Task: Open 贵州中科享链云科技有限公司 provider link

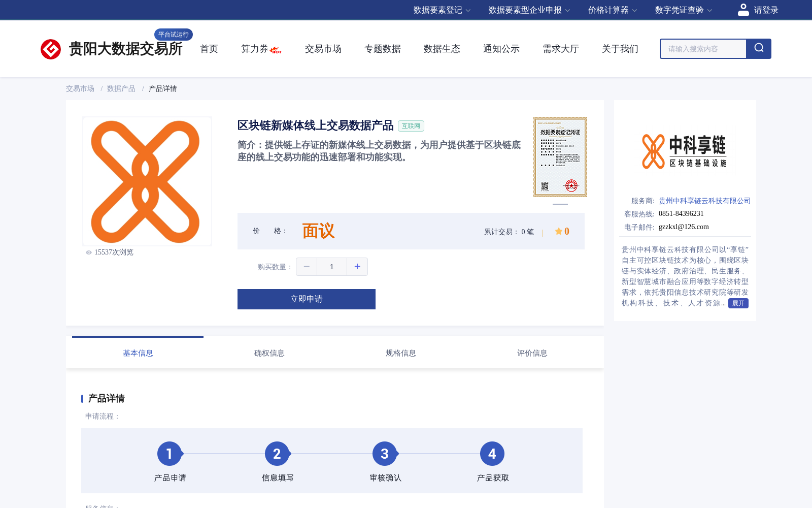Action: (705, 201)
